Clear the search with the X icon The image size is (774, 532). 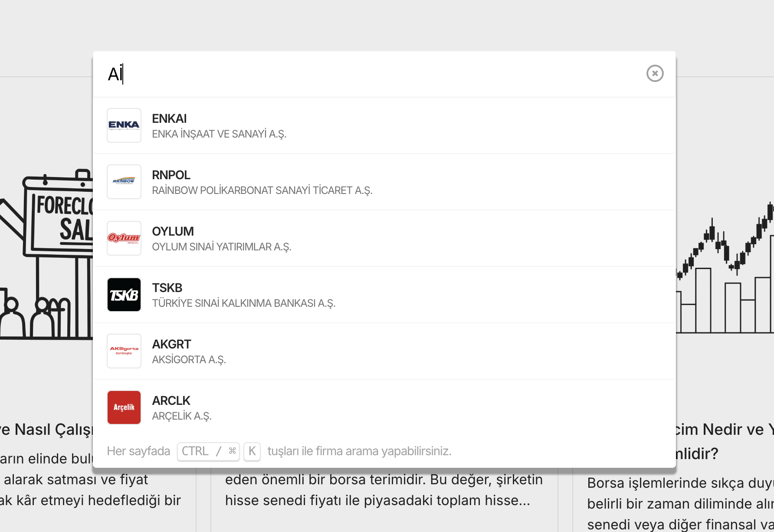pyautogui.click(x=655, y=73)
